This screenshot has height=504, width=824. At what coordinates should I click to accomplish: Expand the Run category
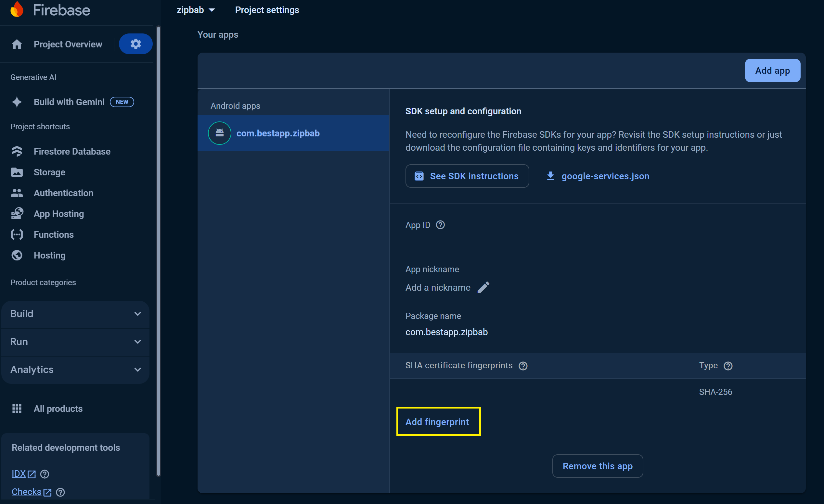pos(75,342)
